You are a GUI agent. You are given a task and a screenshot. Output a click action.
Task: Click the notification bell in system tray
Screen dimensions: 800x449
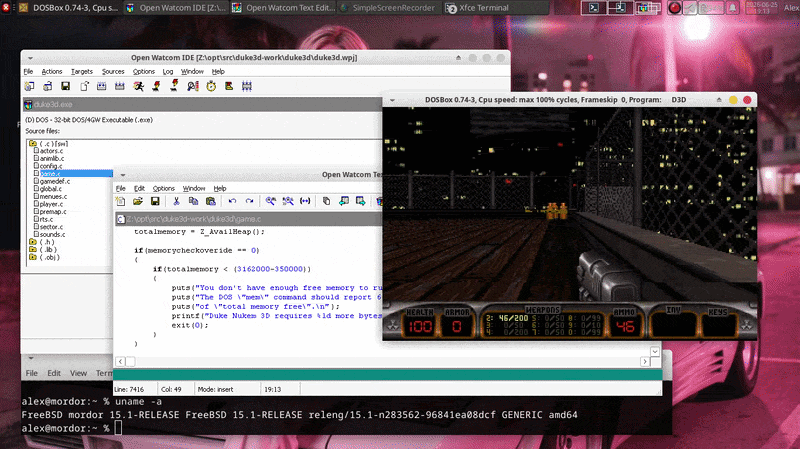click(732, 8)
